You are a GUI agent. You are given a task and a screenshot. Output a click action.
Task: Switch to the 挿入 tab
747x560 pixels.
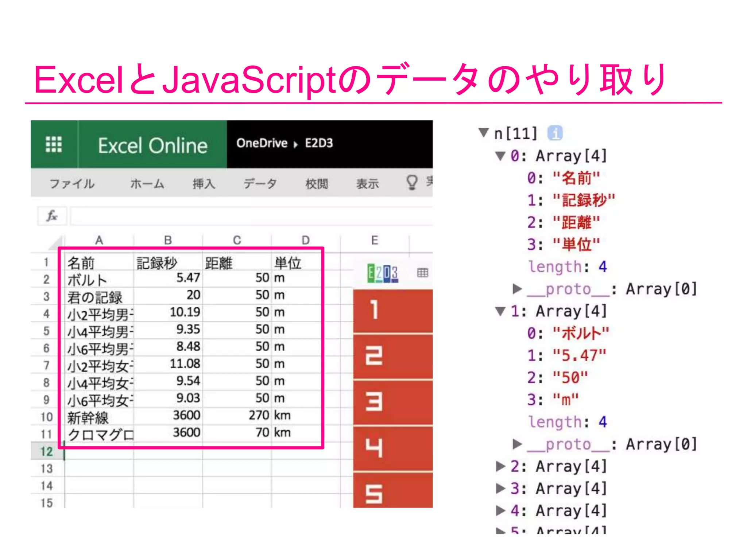coord(204,183)
